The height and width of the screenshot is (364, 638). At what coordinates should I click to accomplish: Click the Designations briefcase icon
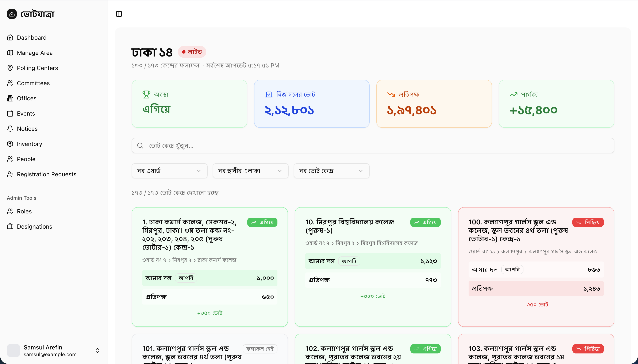click(x=10, y=226)
